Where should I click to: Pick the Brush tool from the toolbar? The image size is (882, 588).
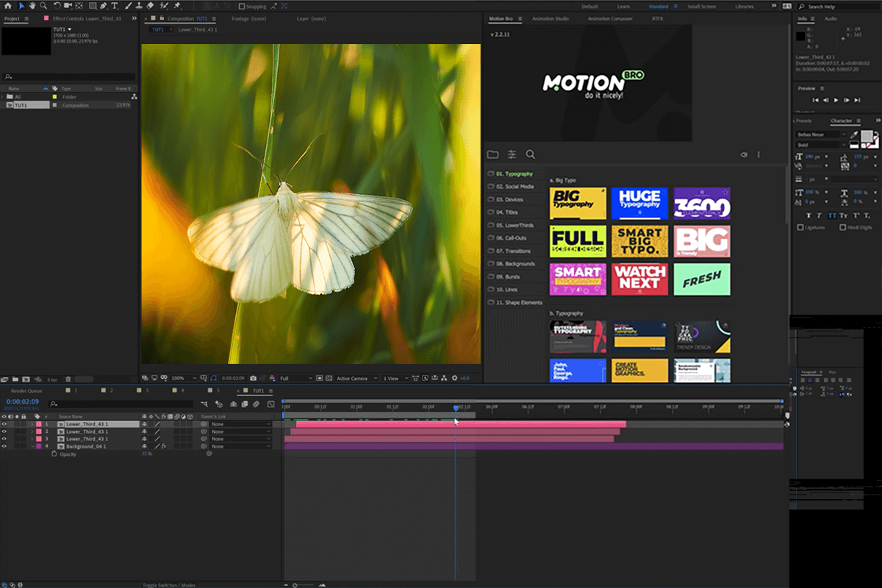click(x=128, y=6)
